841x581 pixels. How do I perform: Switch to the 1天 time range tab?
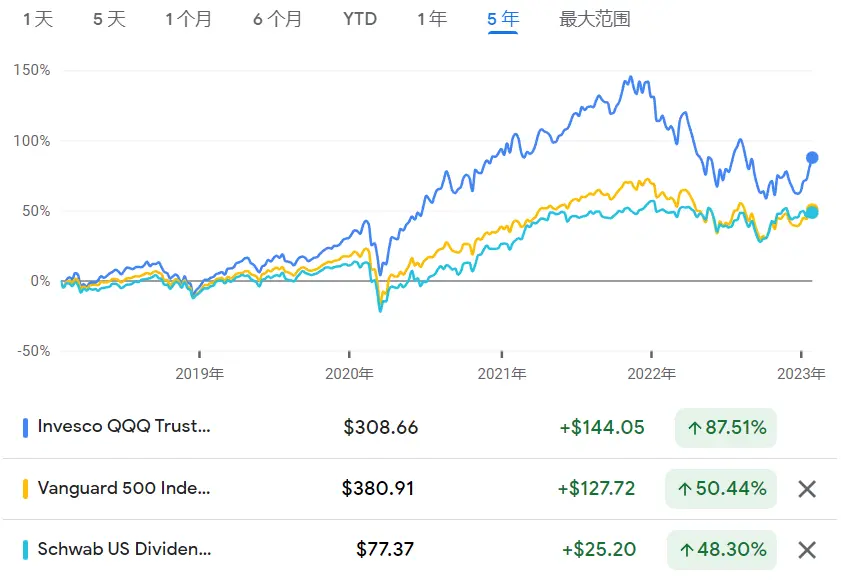(x=38, y=19)
